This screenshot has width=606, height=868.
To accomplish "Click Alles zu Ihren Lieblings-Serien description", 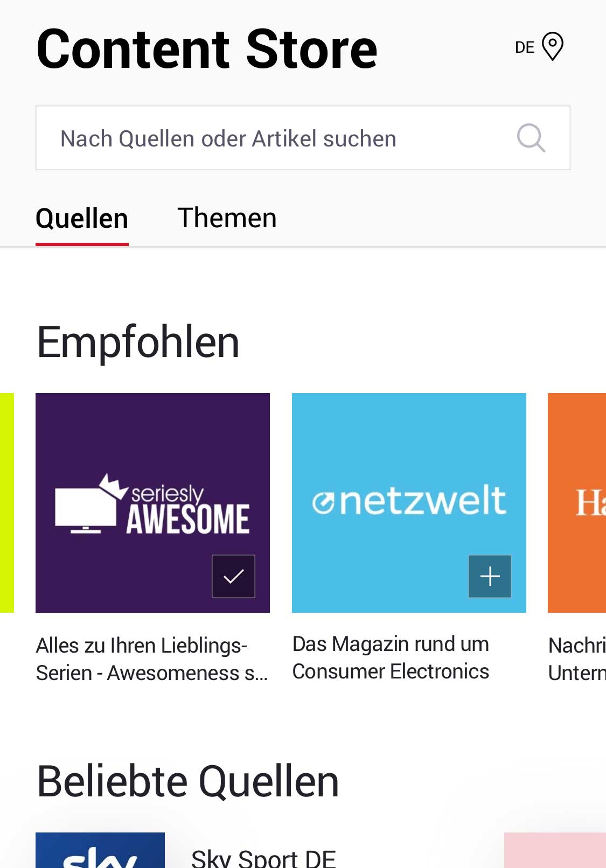I will click(152, 659).
